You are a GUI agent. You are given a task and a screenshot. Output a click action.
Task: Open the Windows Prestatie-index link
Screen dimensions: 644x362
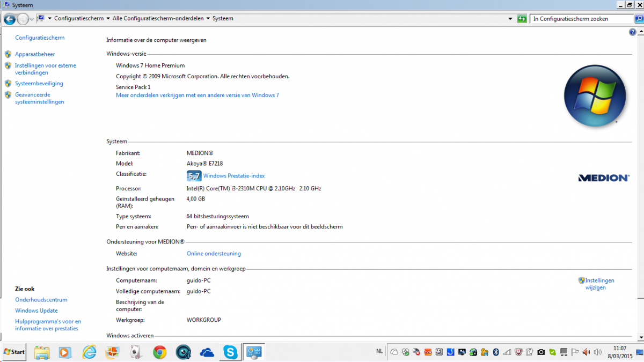(x=234, y=176)
